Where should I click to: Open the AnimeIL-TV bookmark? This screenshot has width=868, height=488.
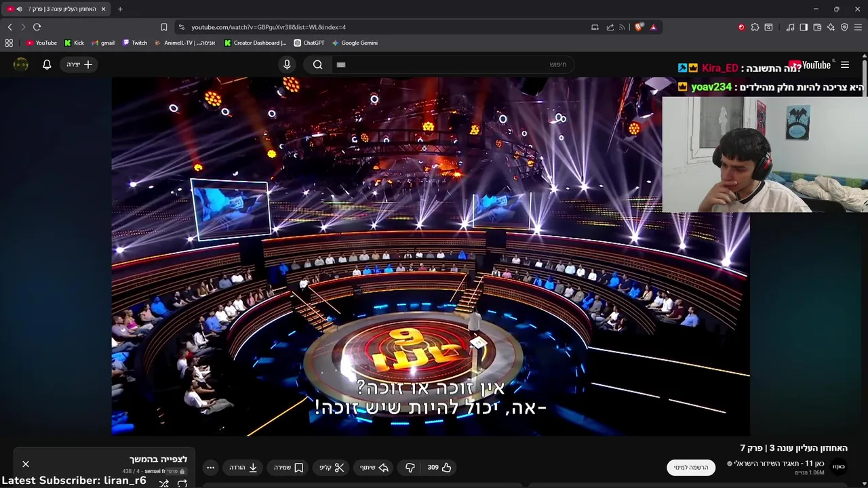point(184,43)
